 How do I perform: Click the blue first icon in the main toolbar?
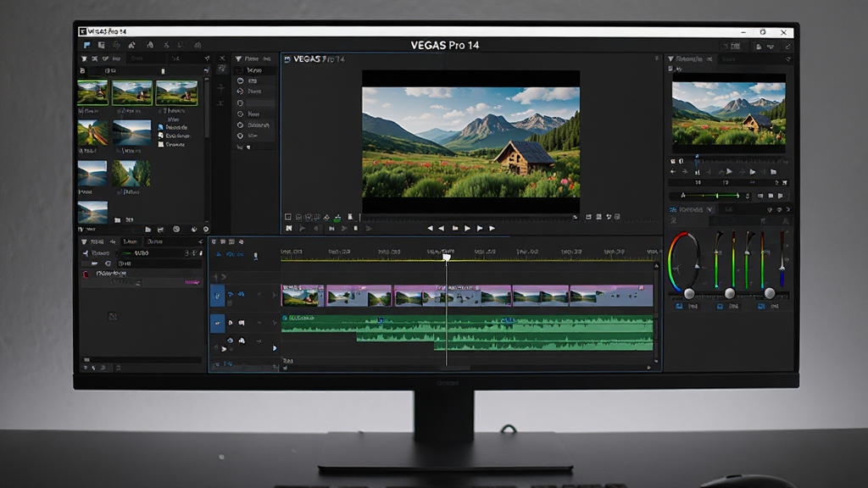pos(87,45)
